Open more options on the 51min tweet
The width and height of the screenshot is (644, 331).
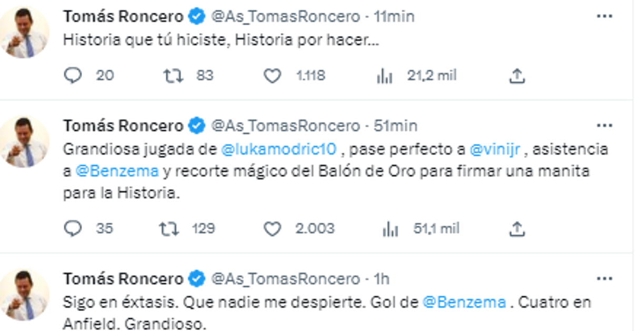click(x=603, y=125)
